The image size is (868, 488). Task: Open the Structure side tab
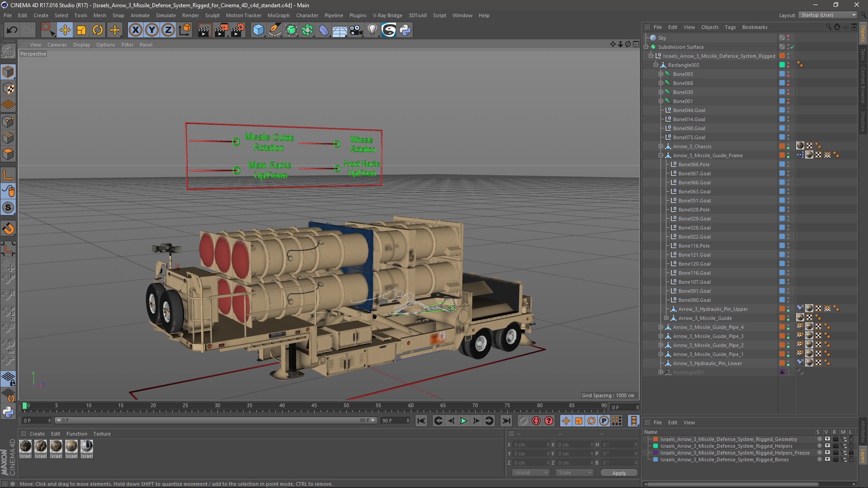click(x=863, y=122)
